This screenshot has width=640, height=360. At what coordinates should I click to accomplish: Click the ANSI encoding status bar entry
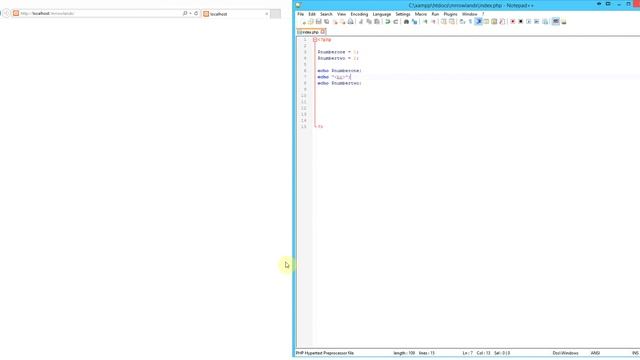(x=595, y=353)
